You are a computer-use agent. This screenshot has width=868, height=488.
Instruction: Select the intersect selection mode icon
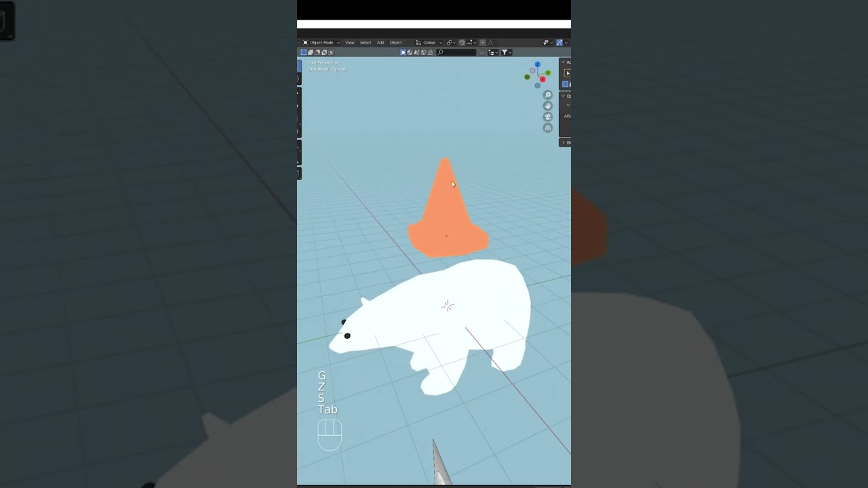(331, 52)
